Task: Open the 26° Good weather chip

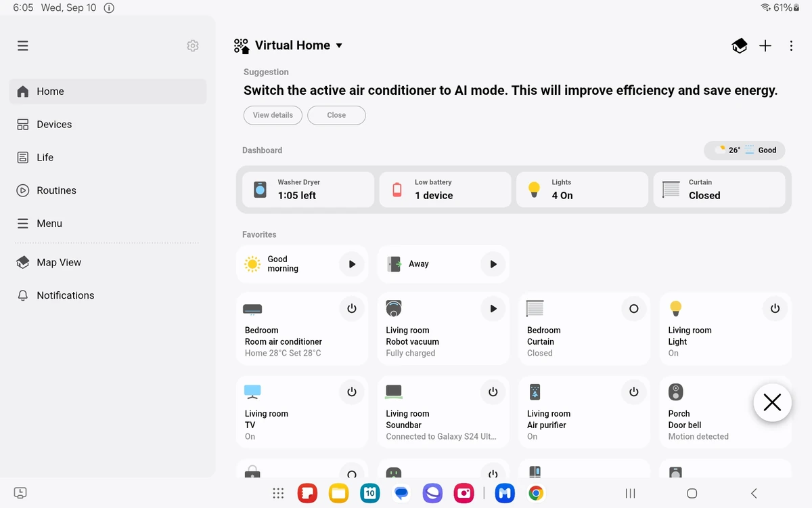Action: [744, 150]
